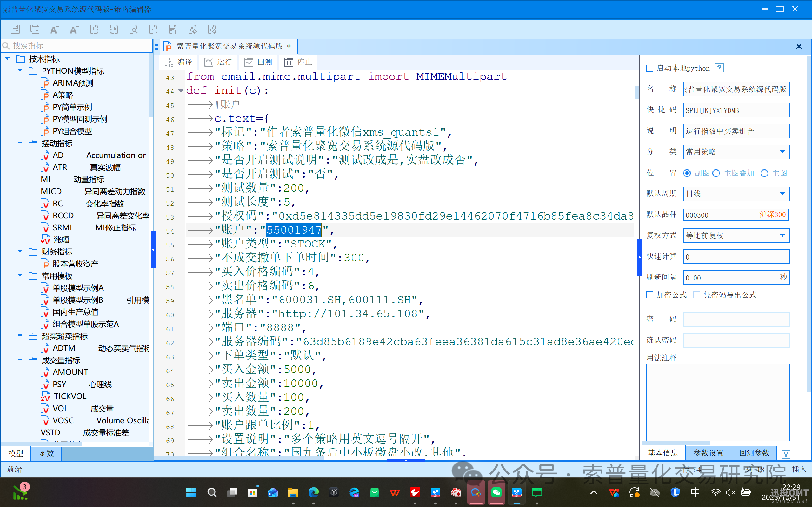
Task: Click the 回测 backtest button
Action: click(x=258, y=62)
